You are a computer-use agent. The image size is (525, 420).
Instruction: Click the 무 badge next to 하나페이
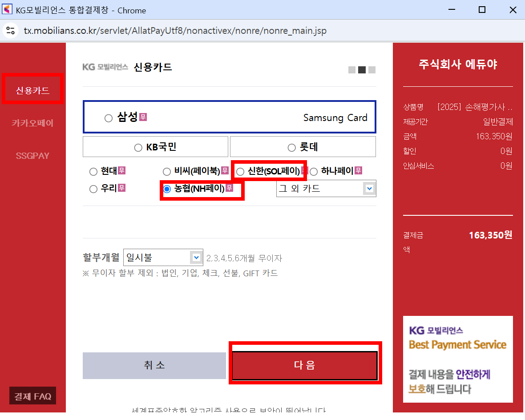click(x=358, y=170)
